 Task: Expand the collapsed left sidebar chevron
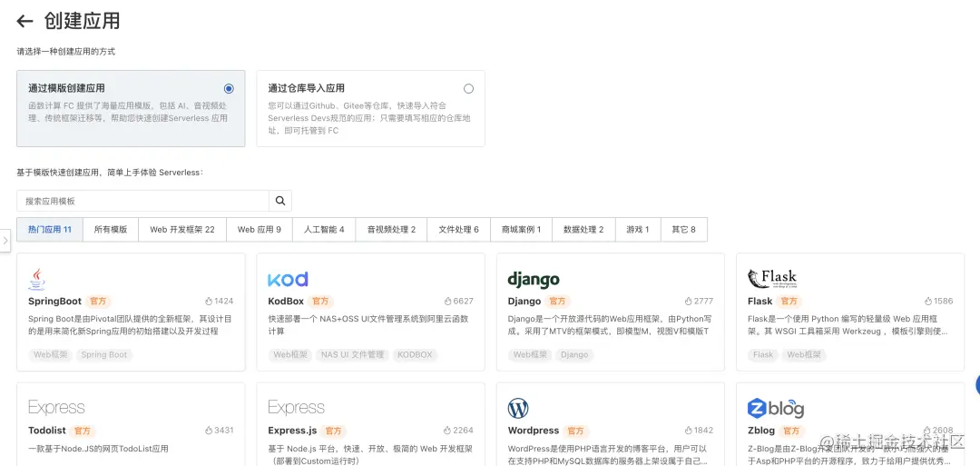click(5, 240)
